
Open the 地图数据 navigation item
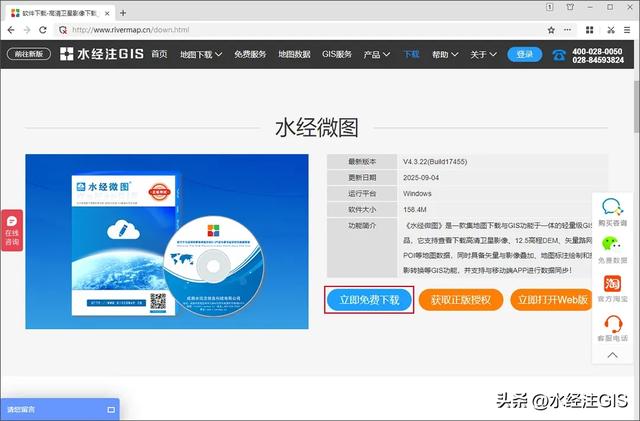pos(294,54)
